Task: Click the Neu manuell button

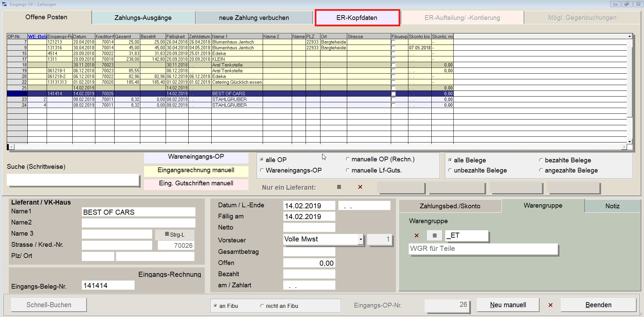Action: click(x=508, y=305)
